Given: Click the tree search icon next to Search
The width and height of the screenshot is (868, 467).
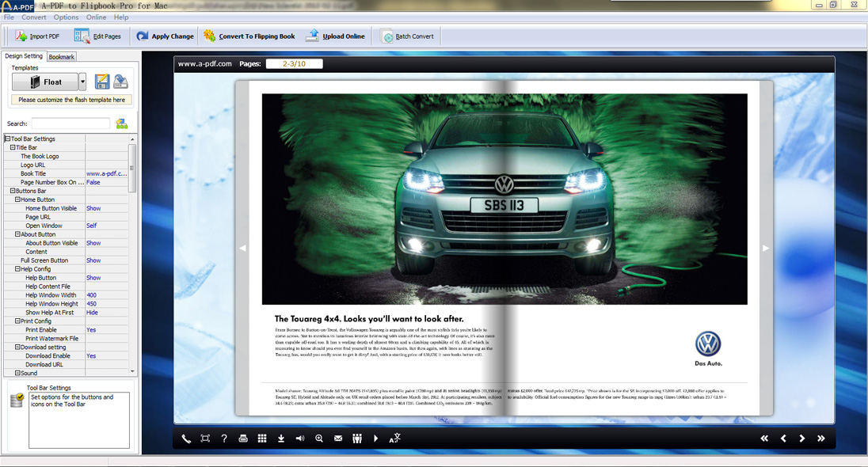Looking at the screenshot, I should tap(122, 123).
